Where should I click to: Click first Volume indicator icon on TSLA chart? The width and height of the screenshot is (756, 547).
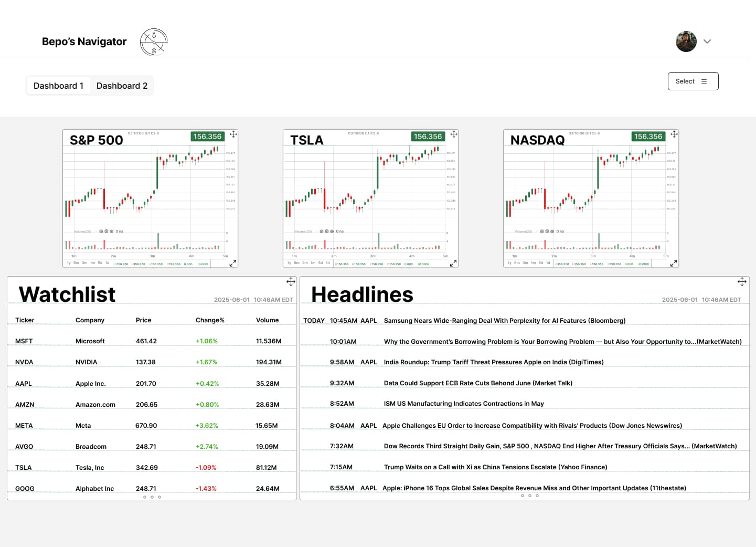(321, 231)
